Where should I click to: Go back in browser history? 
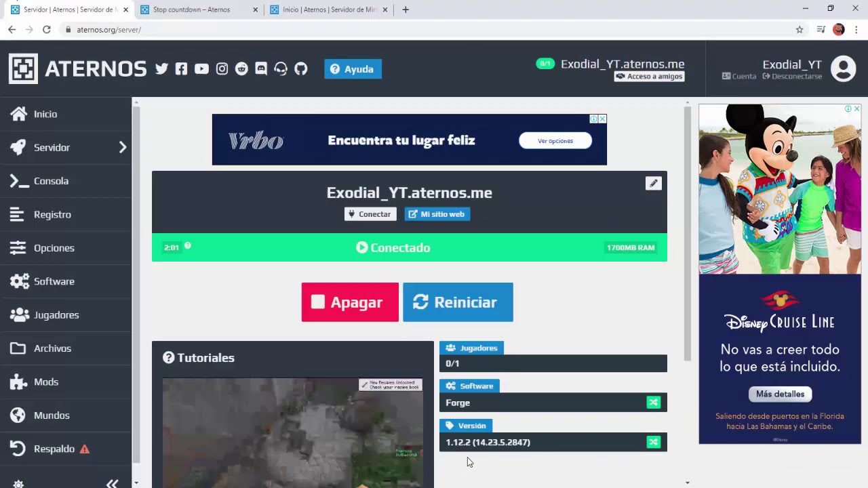(x=12, y=30)
